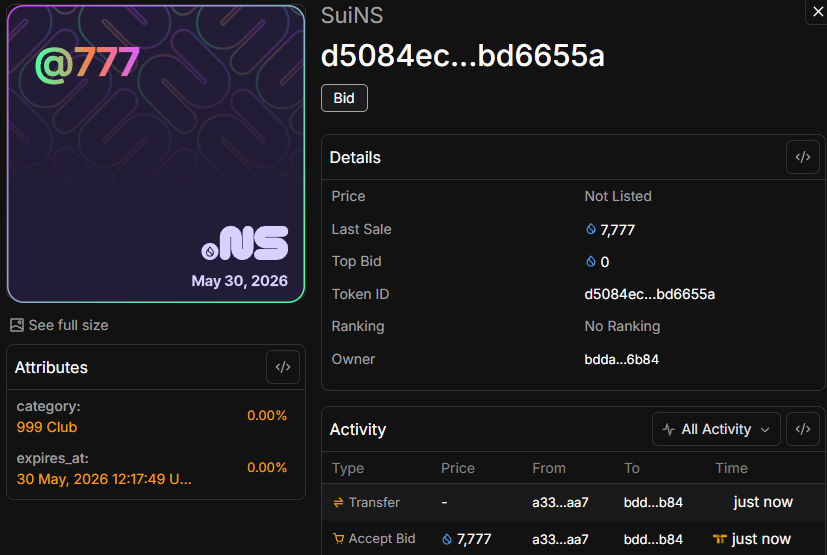Select the expires_at attribute value

point(104,479)
